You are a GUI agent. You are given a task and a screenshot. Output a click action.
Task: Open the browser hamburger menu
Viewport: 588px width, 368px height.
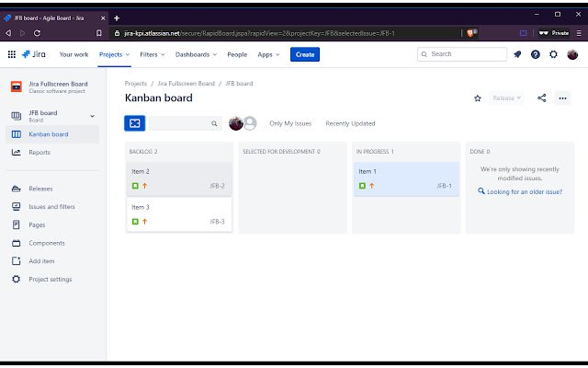pos(580,33)
